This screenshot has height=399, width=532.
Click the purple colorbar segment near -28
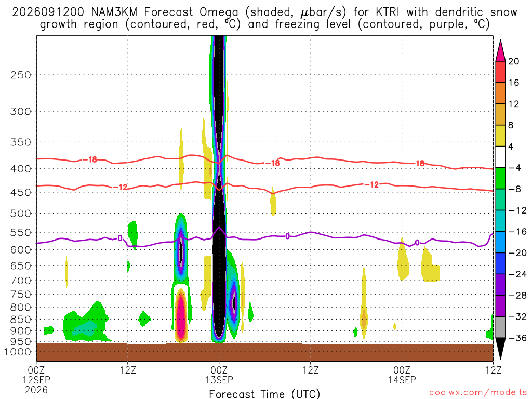coord(500,285)
